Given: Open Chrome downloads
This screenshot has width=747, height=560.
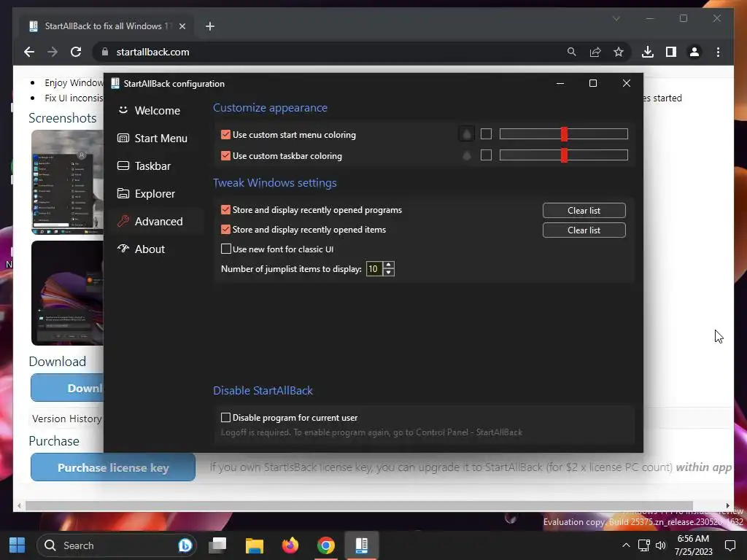Looking at the screenshot, I should 648,52.
